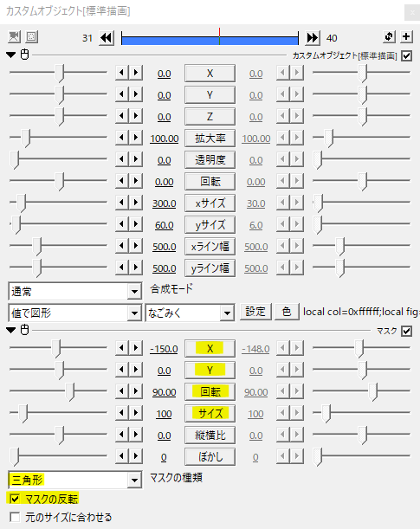Click the 色 color button
The height and width of the screenshot is (529, 420).
pos(287,312)
